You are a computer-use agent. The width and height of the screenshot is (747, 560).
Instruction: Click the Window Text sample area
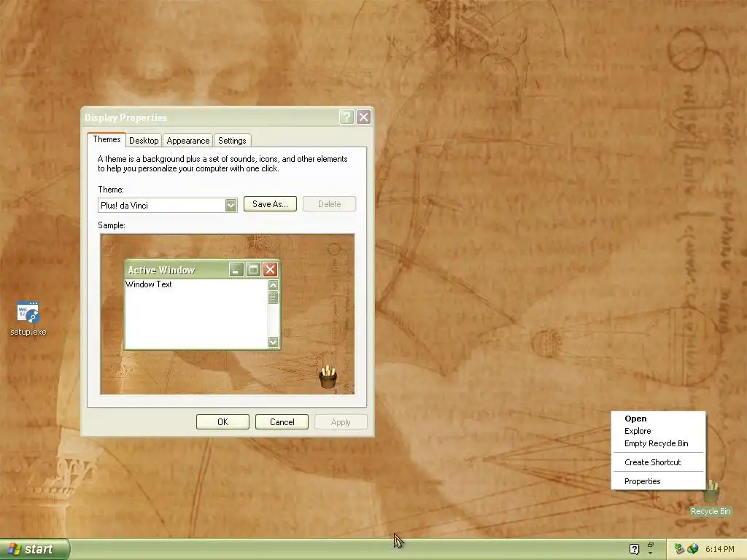tap(149, 284)
